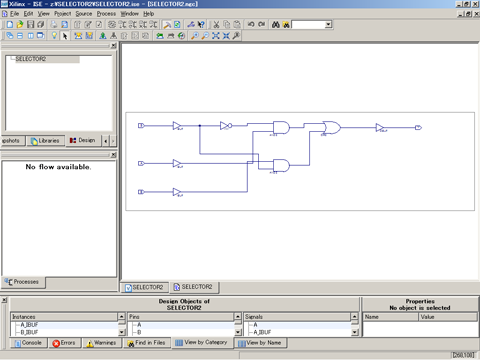Select the arrow pointer tool

65,36
